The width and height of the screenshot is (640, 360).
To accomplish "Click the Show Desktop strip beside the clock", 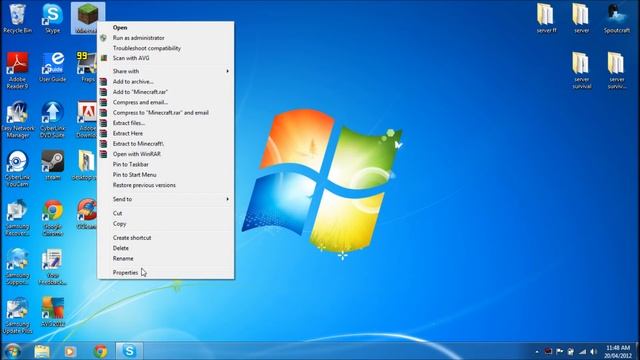I will (637, 351).
